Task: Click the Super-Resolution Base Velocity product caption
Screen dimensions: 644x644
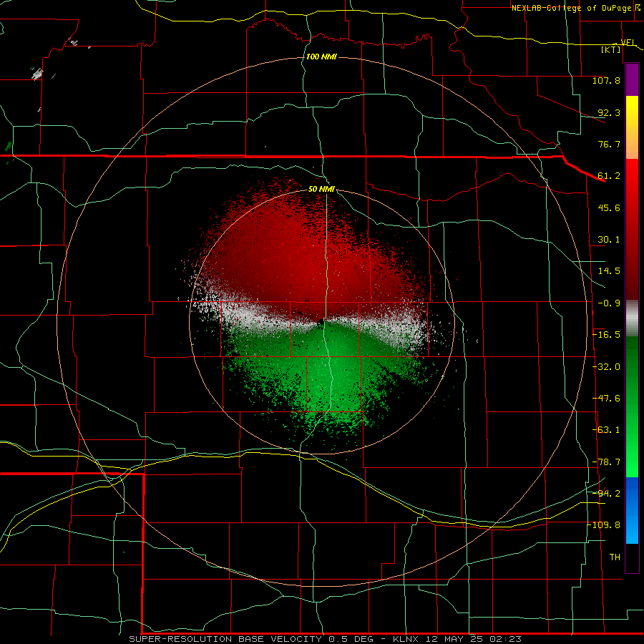Action: (325, 639)
